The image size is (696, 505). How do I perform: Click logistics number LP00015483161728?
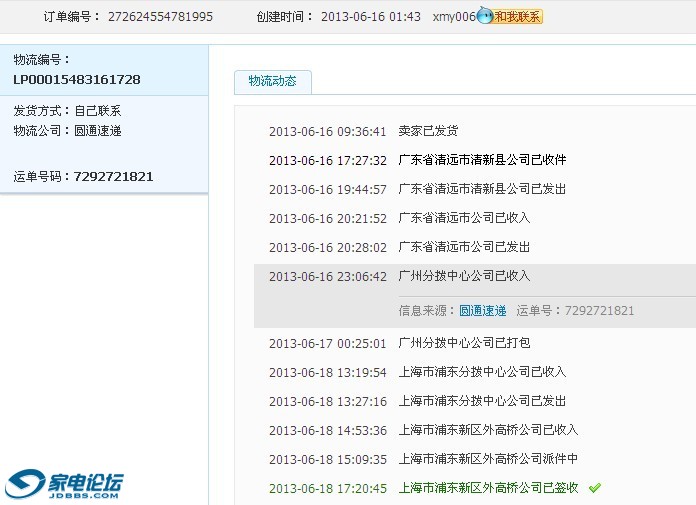[77, 79]
